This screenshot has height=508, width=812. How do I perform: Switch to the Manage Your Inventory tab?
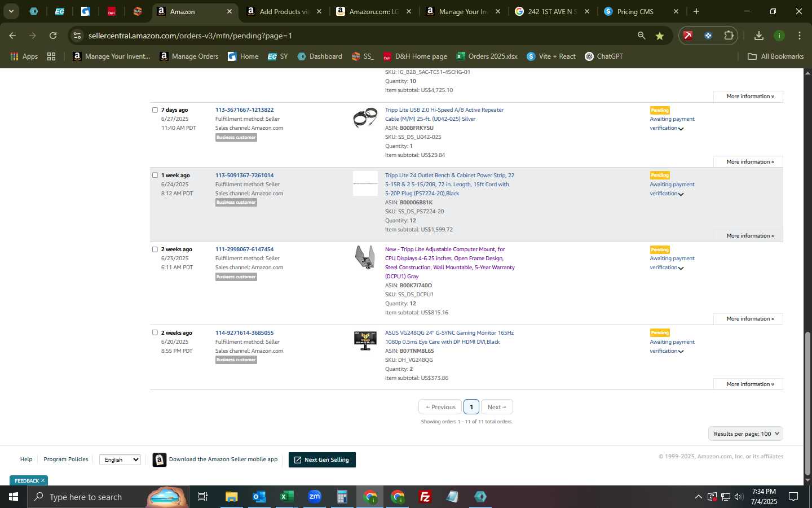pos(464,11)
